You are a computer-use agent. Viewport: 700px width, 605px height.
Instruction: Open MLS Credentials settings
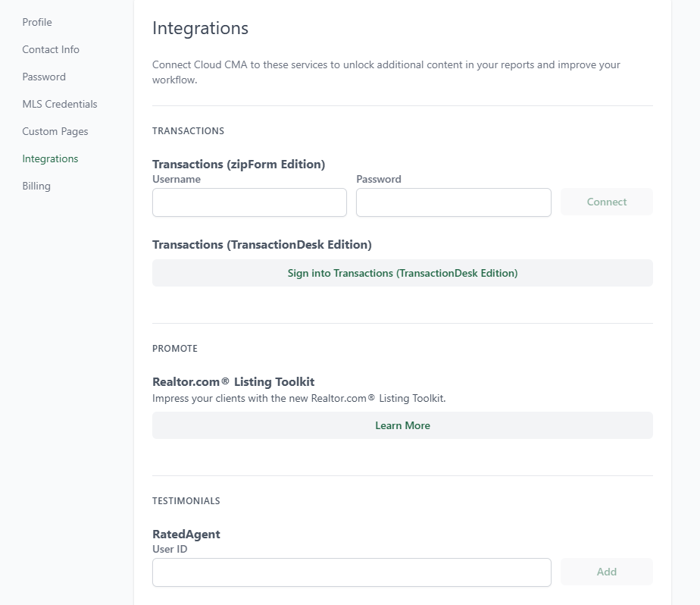coord(59,104)
